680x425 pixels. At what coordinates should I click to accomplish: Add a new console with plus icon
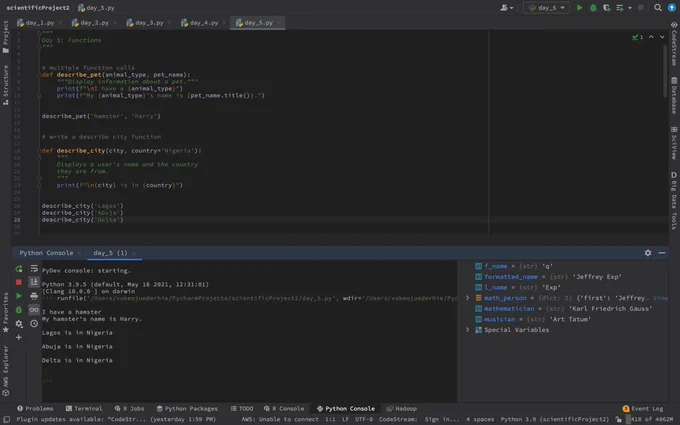[x=19, y=337]
